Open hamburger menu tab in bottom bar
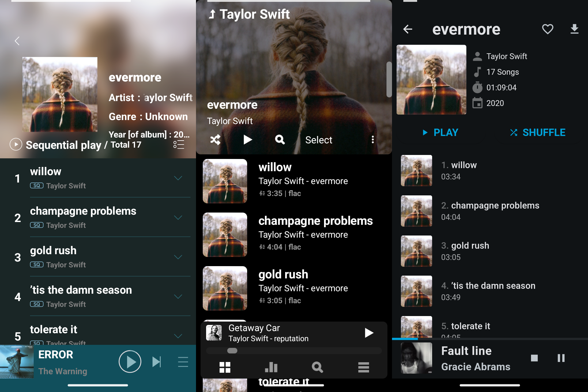588x392 pixels. (x=364, y=367)
